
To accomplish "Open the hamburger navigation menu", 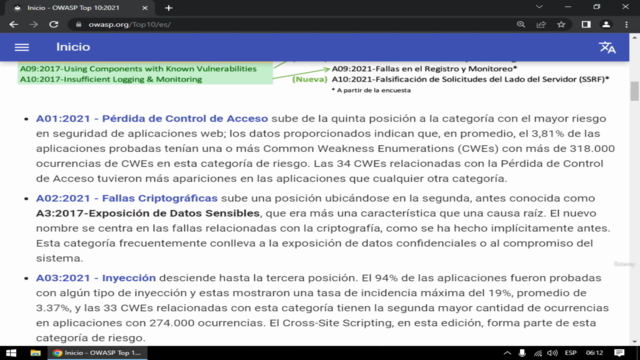I will (22, 47).
